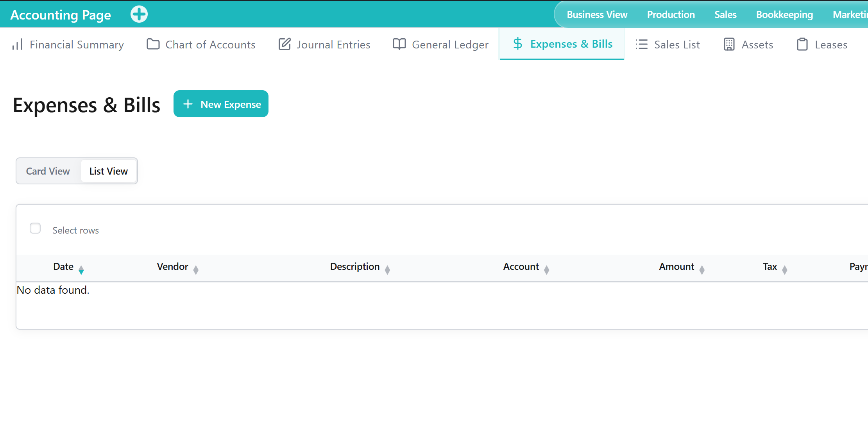The height and width of the screenshot is (423, 868).
Task: Click the Account column header label
Action: pyautogui.click(x=521, y=266)
